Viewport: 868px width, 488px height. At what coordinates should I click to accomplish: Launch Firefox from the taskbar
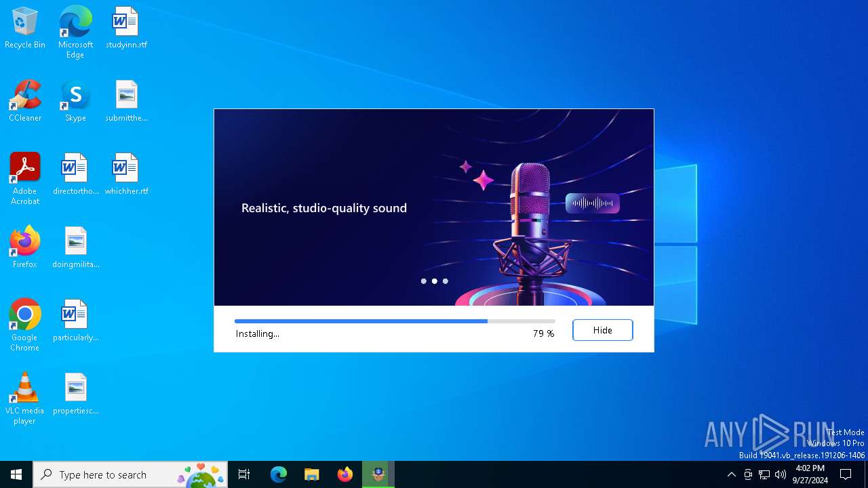click(345, 474)
